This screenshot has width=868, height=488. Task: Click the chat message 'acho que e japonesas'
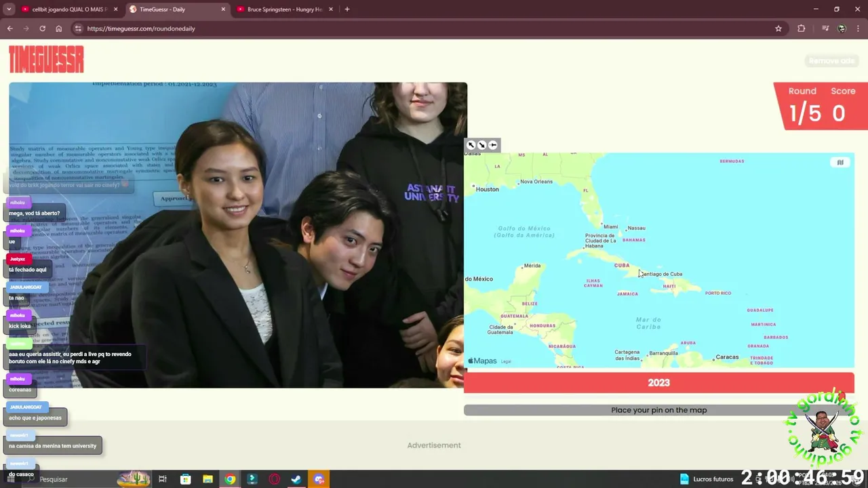coord(35,418)
